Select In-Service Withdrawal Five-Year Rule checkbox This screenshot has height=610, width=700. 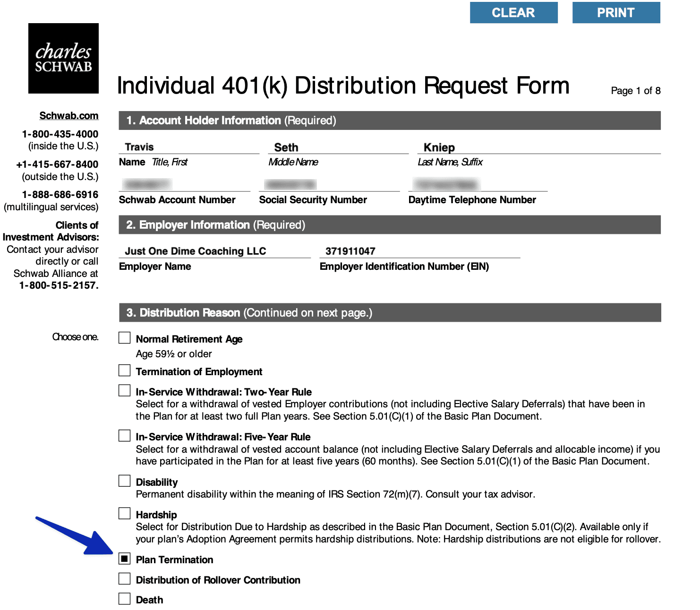pos(124,436)
